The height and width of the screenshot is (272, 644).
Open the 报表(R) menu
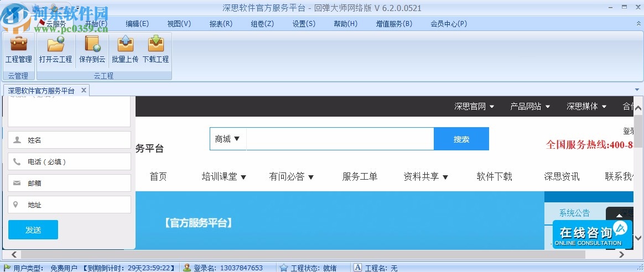pyautogui.click(x=221, y=24)
